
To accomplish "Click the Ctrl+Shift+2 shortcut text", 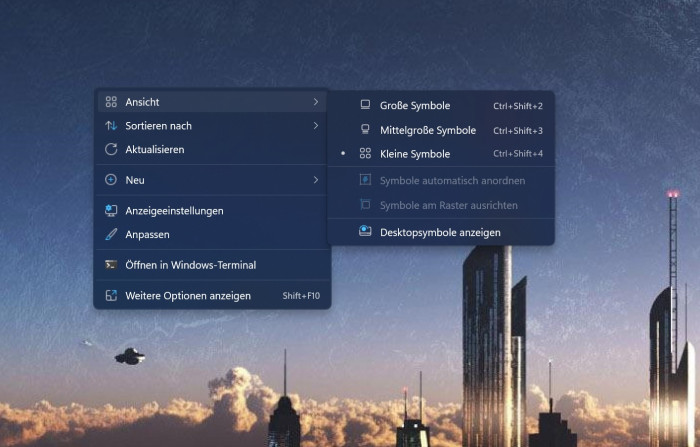I will click(x=518, y=106).
